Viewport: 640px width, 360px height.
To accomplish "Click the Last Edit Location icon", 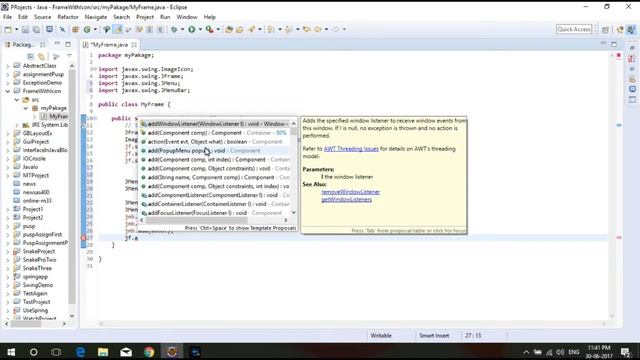I will click(x=307, y=29).
